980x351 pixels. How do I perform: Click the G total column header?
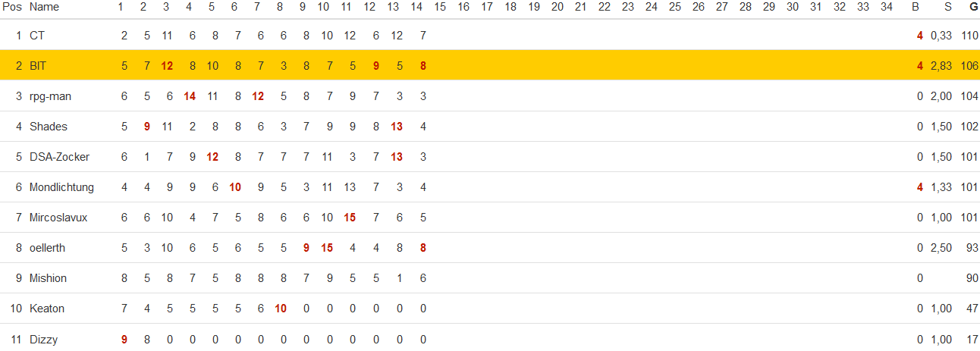[973, 7]
